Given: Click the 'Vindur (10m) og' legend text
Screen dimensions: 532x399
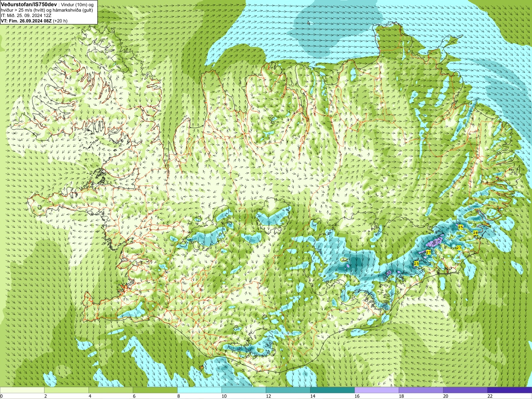Looking at the screenshot, I should pyautogui.click(x=77, y=4).
